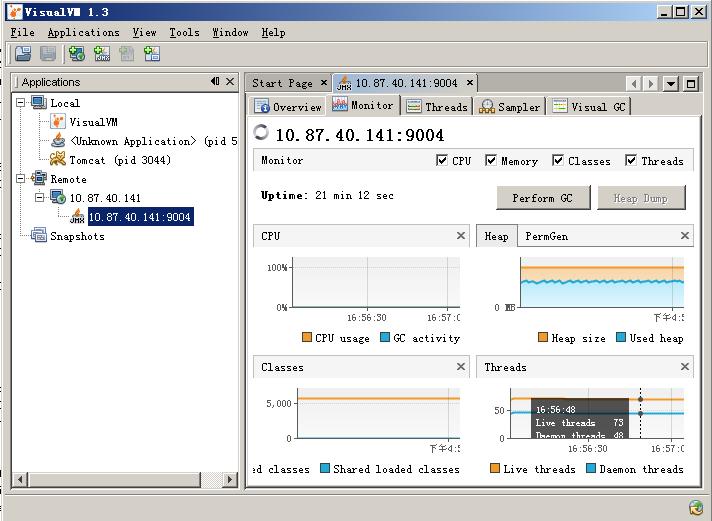712x521 pixels.
Task: Click the last toolbar icon with green plus
Action: [152, 54]
